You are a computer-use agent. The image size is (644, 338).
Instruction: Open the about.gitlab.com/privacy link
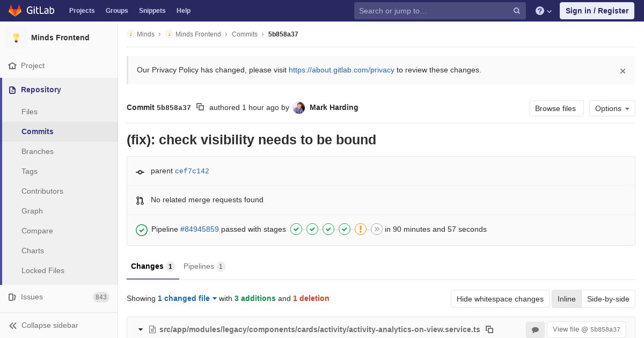click(x=341, y=70)
